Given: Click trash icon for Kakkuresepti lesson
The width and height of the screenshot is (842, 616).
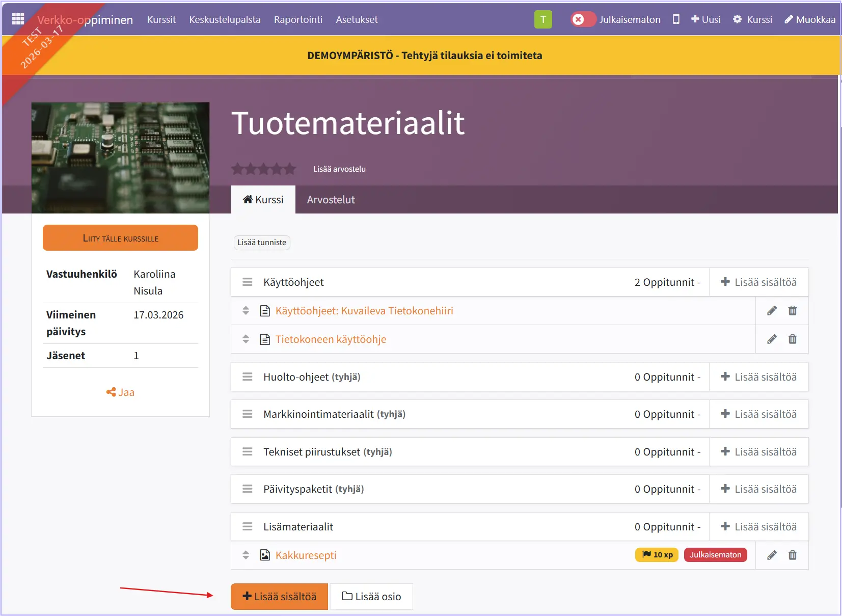Looking at the screenshot, I should 792,555.
